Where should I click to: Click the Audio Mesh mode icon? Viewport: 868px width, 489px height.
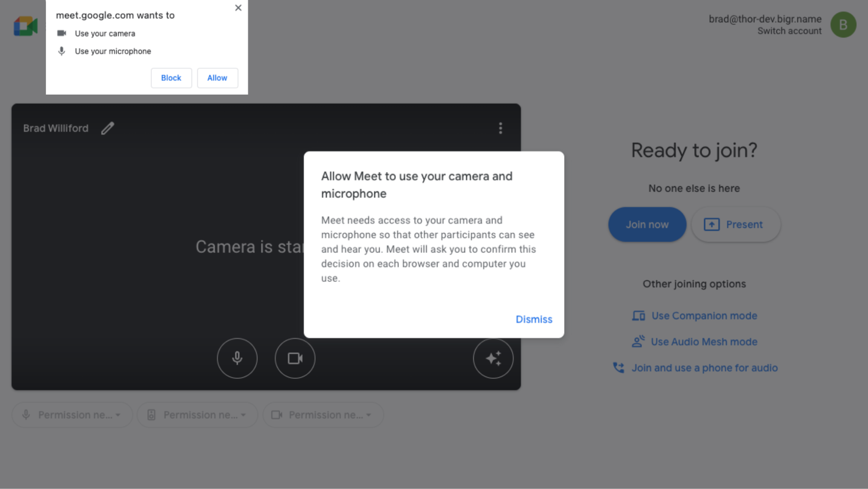point(637,341)
